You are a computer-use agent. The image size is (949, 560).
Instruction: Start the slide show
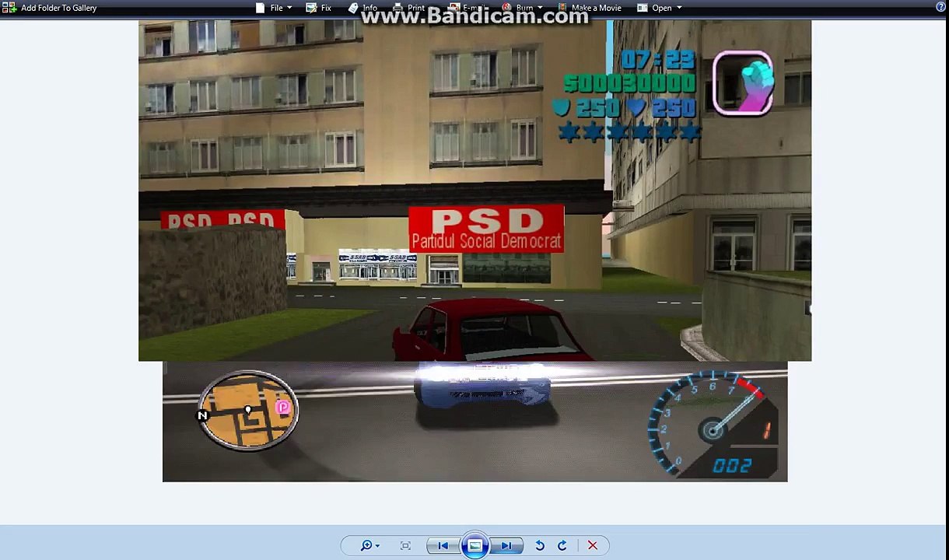coord(474,546)
